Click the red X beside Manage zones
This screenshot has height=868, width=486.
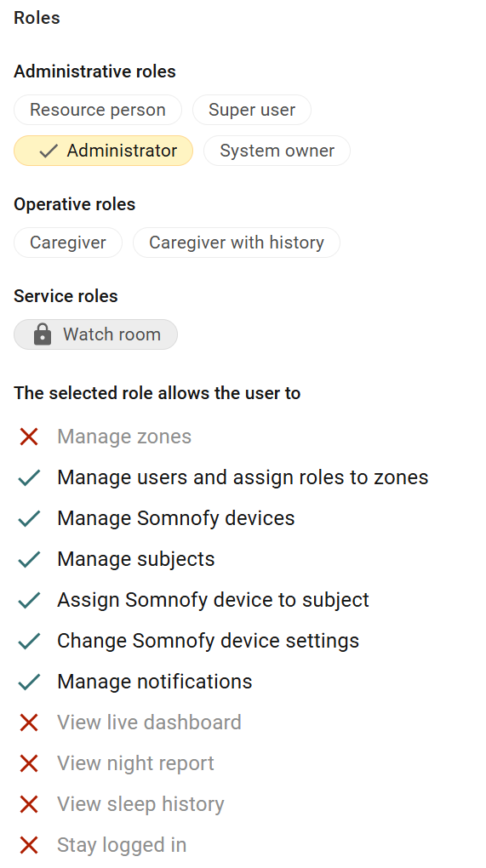(x=29, y=437)
